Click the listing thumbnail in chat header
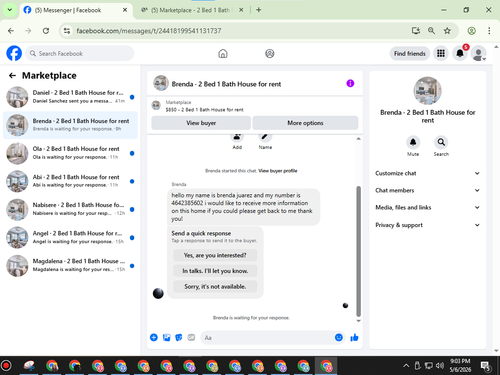 [x=161, y=83]
